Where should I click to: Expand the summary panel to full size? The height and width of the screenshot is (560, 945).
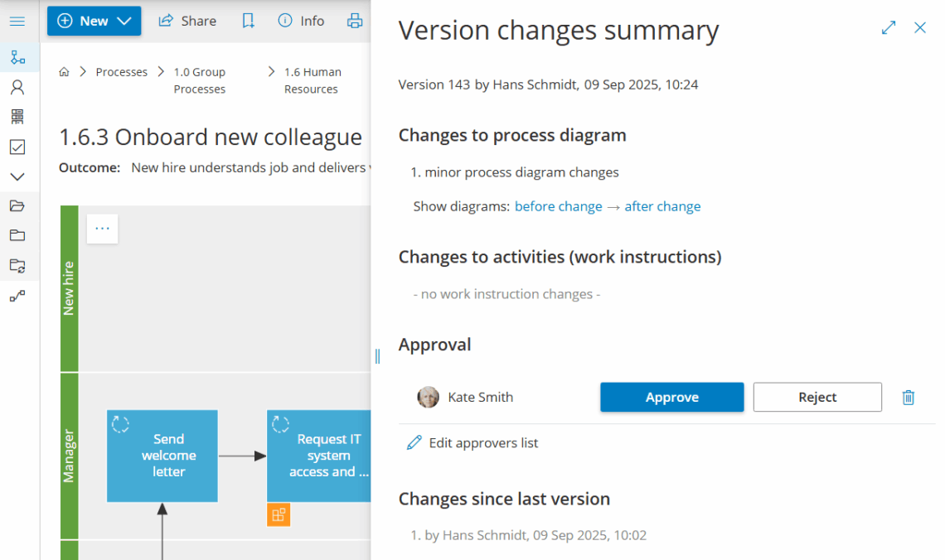[889, 28]
